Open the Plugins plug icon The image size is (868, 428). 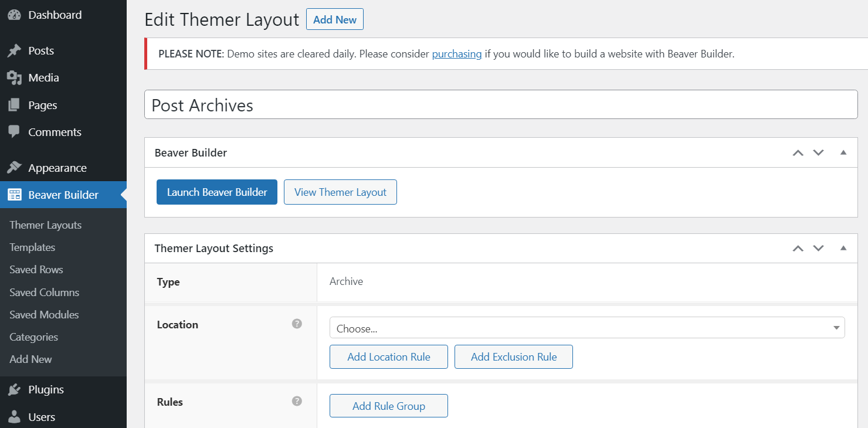[14, 389]
